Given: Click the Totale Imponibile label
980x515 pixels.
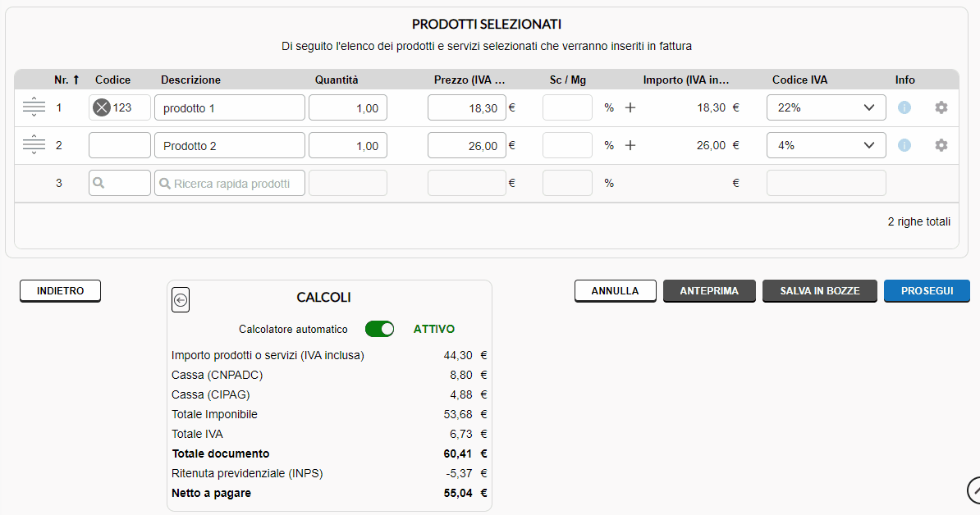Looking at the screenshot, I should click(214, 414).
